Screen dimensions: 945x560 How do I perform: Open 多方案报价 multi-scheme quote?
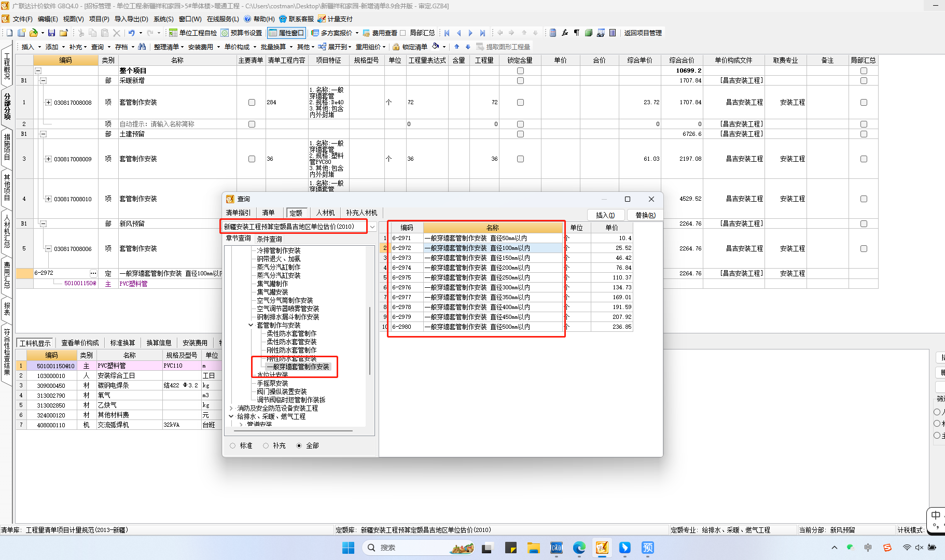pos(332,33)
